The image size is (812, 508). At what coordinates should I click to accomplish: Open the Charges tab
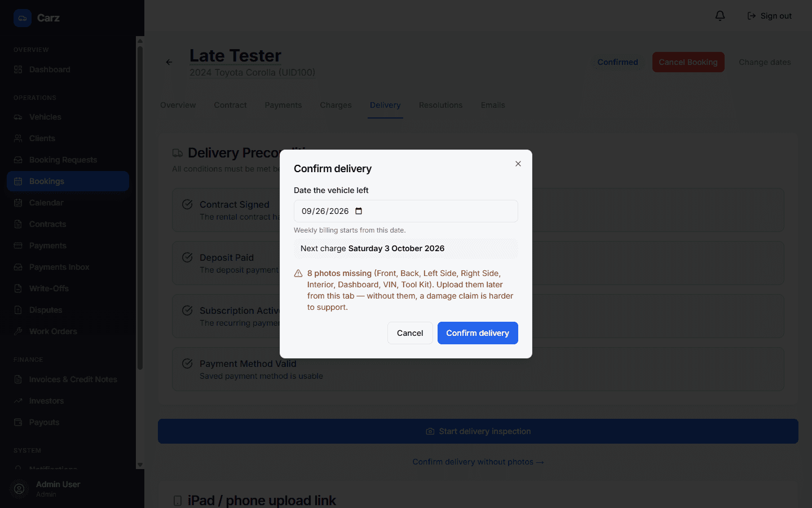pyautogui.click(x=336, y=105)
